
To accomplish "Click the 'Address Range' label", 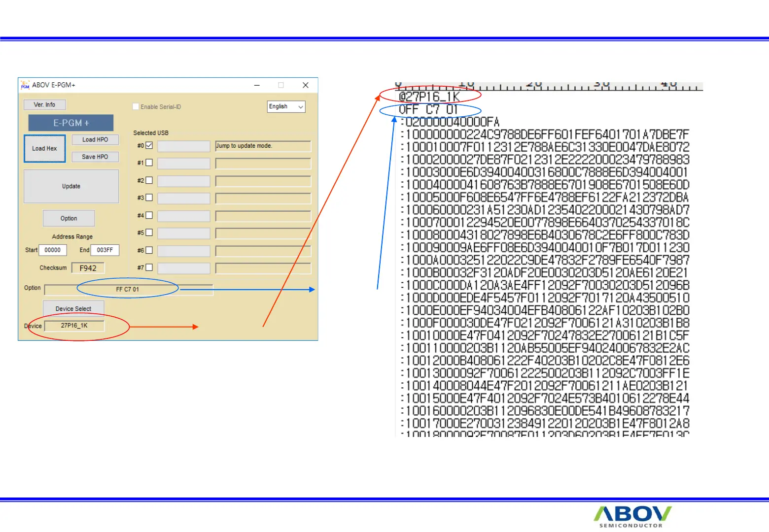I will pyautogui.click(x=72, y=236).
